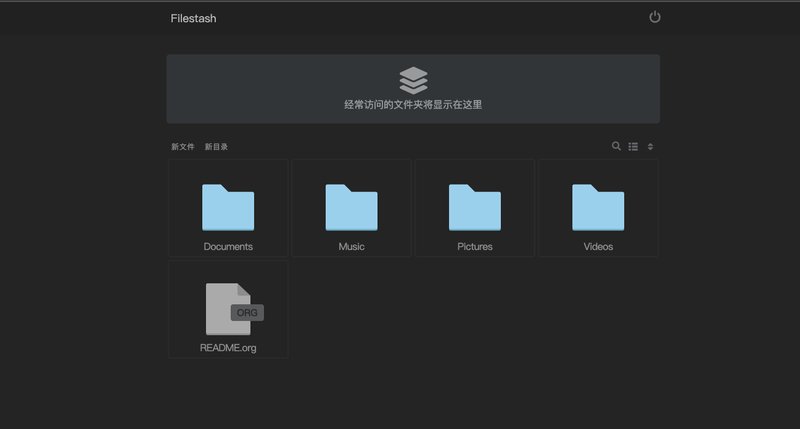Click the Filestash title text

point(193,18)
